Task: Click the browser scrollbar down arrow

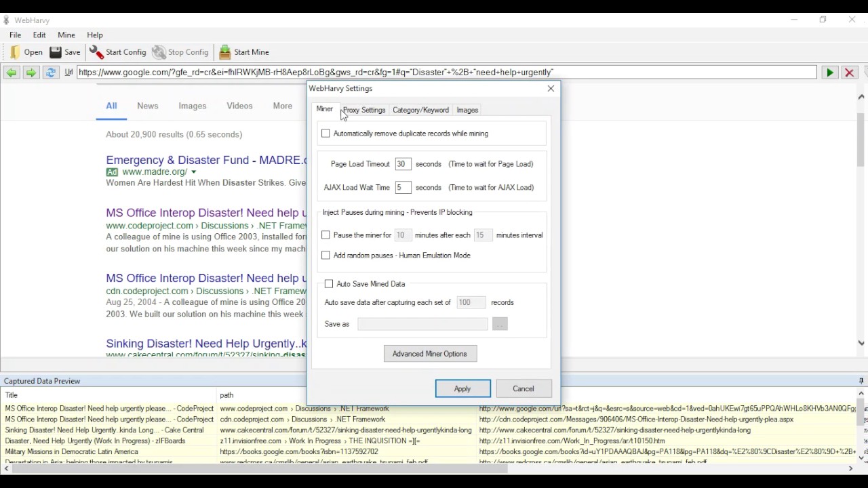Action: tap(861, 344)
